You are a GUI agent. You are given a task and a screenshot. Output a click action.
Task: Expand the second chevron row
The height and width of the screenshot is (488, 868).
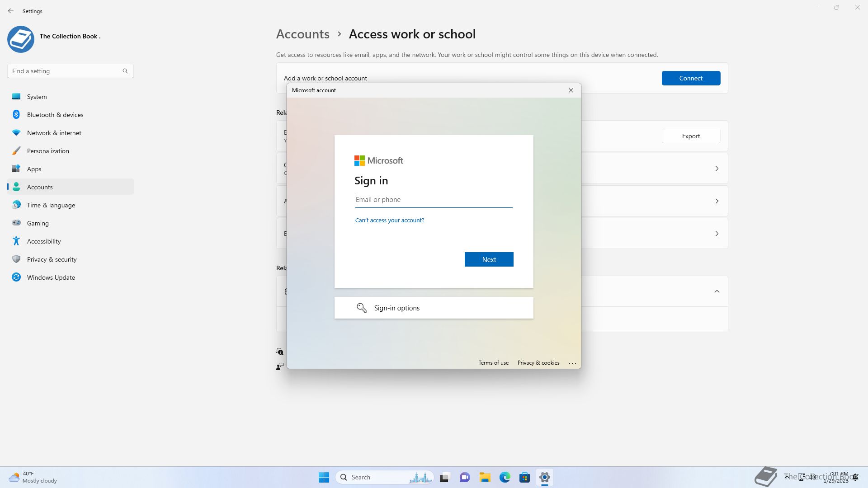[717, 201]
